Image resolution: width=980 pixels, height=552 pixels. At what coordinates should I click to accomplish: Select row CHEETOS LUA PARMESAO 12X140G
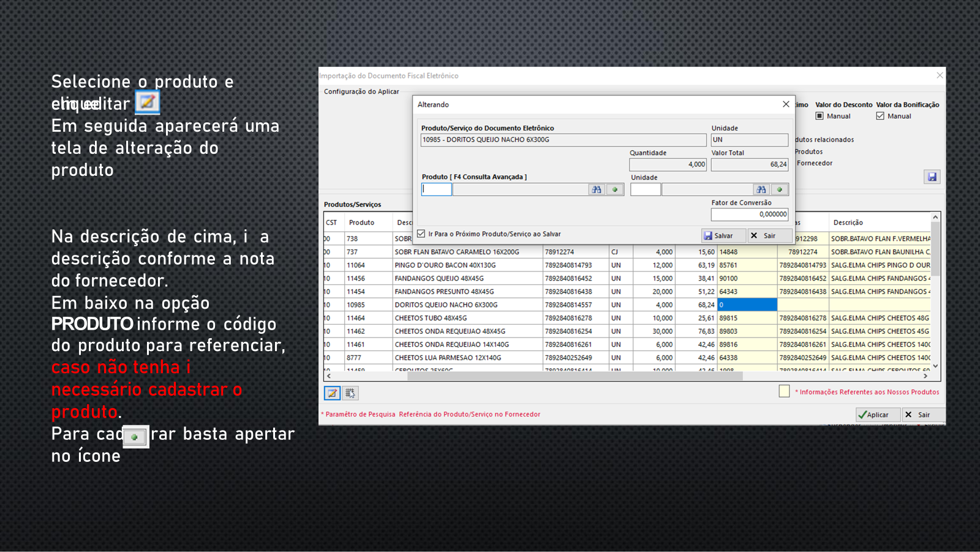(x=627, y=358)
